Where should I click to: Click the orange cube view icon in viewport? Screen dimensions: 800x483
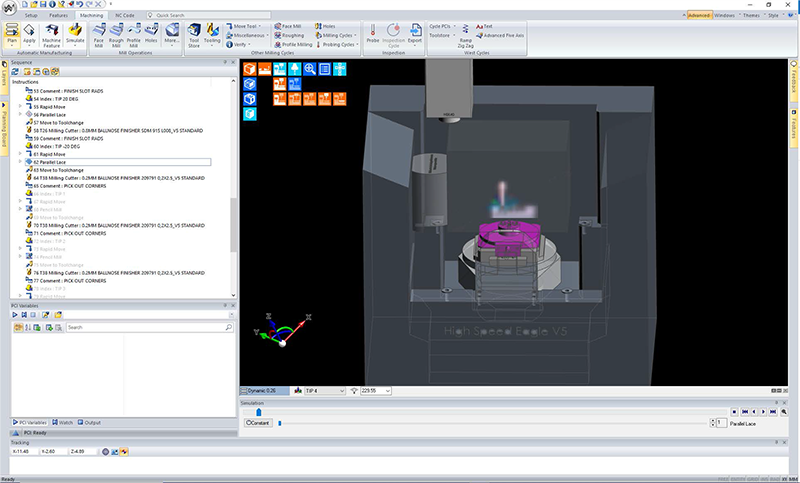coord(249,69)
